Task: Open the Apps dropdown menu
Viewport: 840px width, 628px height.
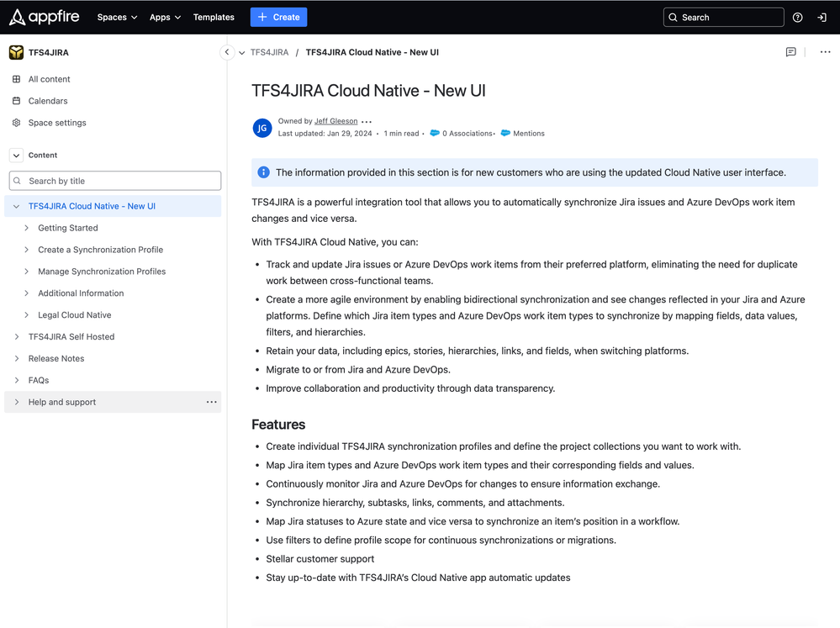Action: (165, 17)
